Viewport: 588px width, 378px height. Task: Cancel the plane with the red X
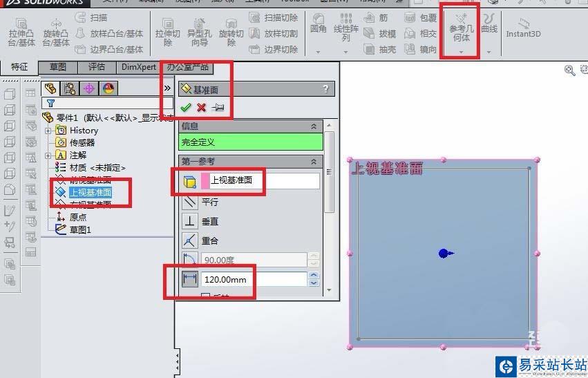click(x=201, y=108)
